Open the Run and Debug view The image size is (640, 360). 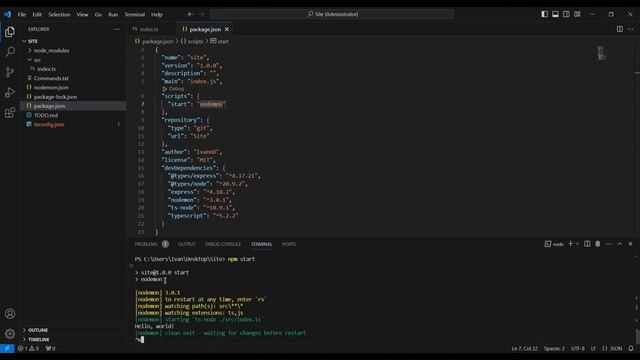click(x=10, y=93)
